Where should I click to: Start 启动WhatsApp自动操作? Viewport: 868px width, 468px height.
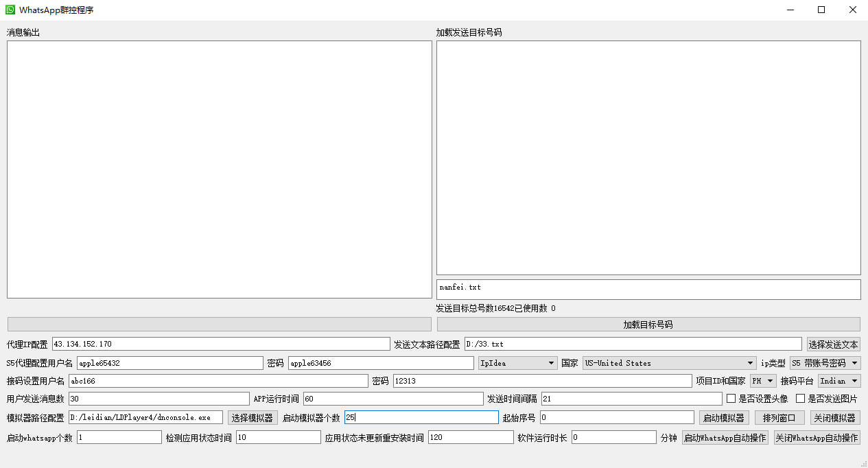[725, 438]
